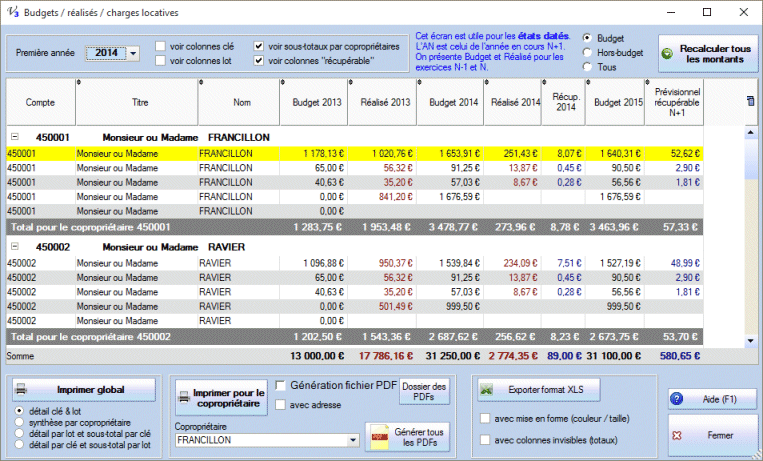Uncheck voir sous-totaux par copropriétaires
763x461 pixels.
260,46
